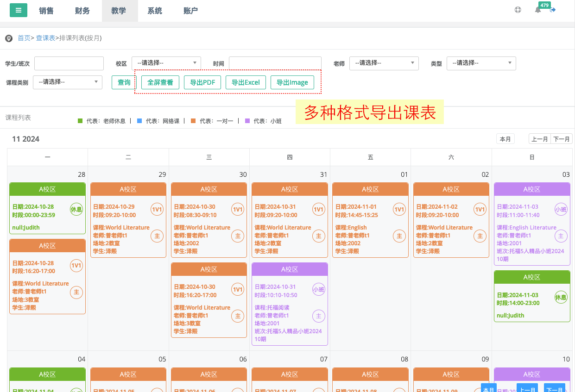Open the 老师 selection dropdown

384,63
